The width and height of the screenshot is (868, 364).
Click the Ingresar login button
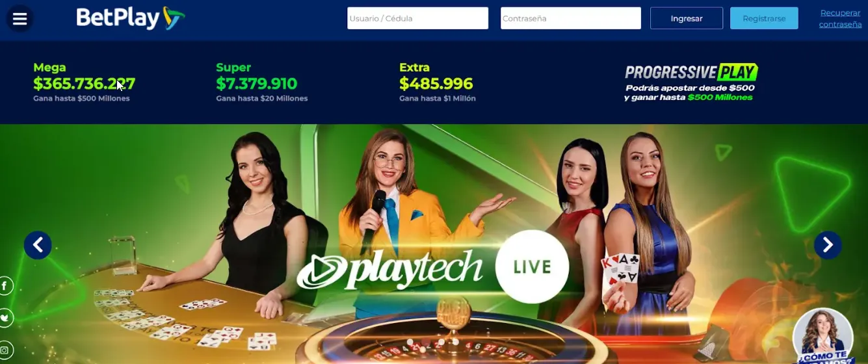[687, 18]
